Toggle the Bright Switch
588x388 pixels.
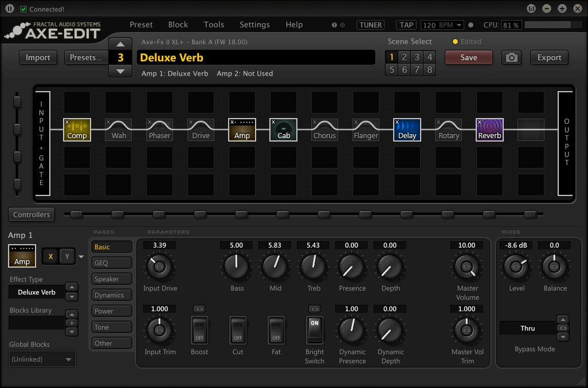click(314, 330)
